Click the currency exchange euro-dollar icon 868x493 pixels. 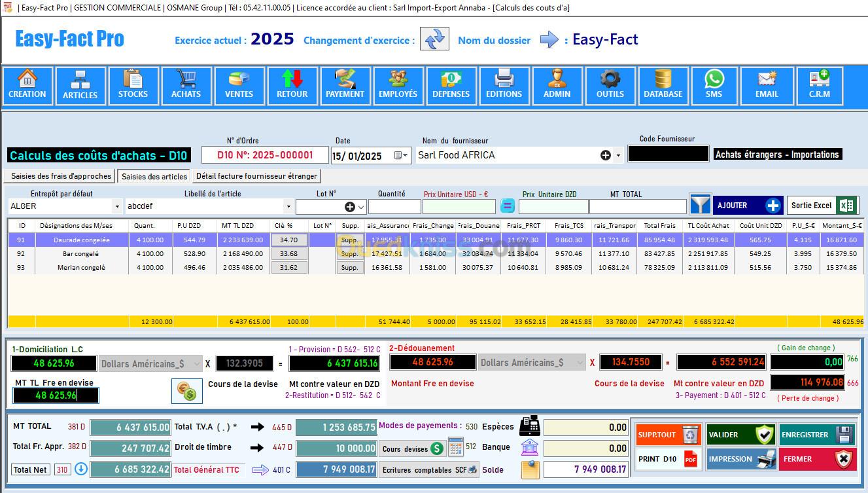[x=187, y=390]
